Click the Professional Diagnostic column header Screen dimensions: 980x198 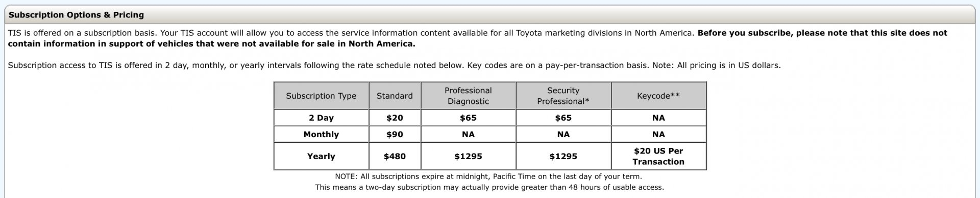468,96
